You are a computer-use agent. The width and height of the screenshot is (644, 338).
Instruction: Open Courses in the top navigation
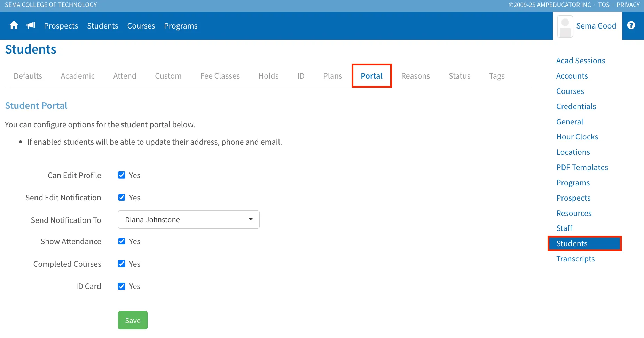pyautogui.click(x=141, y=26)
